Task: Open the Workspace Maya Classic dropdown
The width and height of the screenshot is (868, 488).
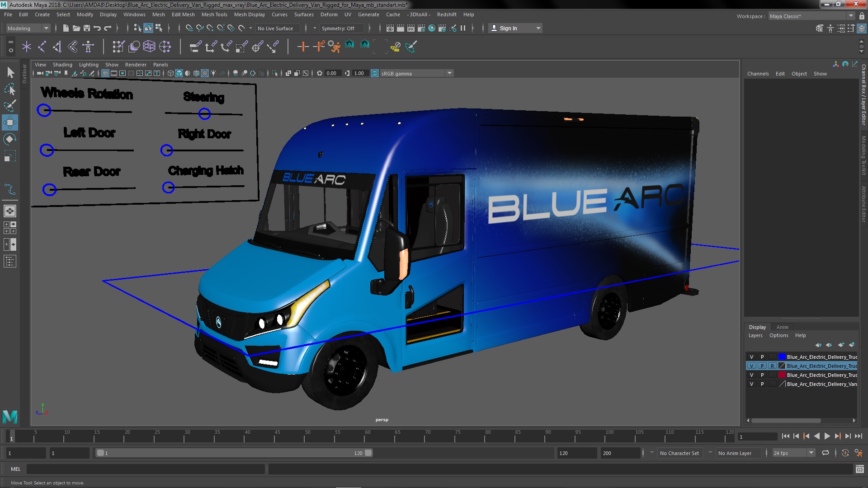Action: click(x=811, y=16)
